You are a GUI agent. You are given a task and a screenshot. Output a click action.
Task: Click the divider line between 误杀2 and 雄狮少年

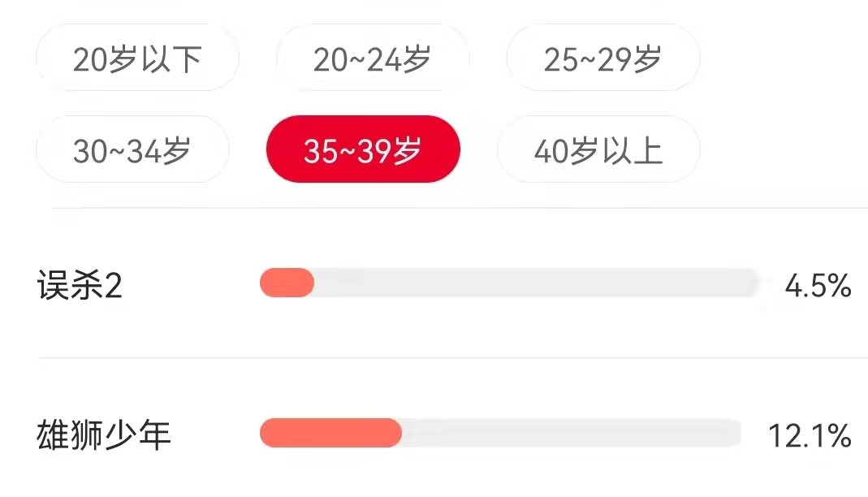tap(453, 357)
